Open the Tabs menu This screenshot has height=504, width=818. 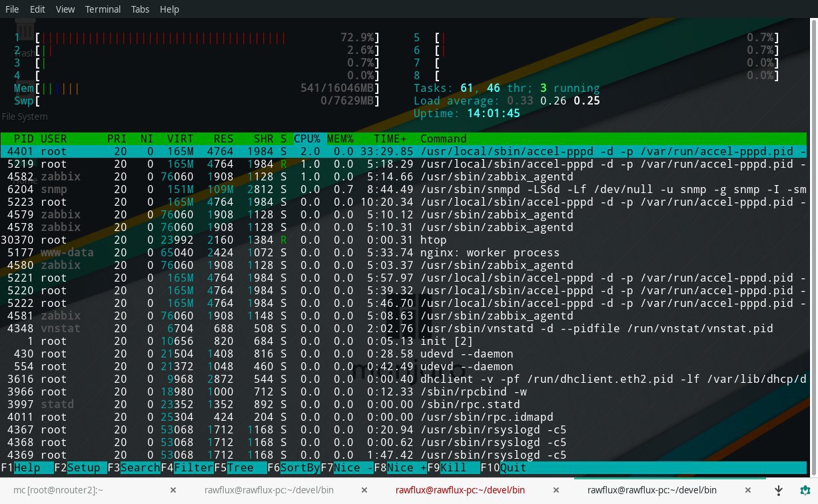click(x=140, y=9)
